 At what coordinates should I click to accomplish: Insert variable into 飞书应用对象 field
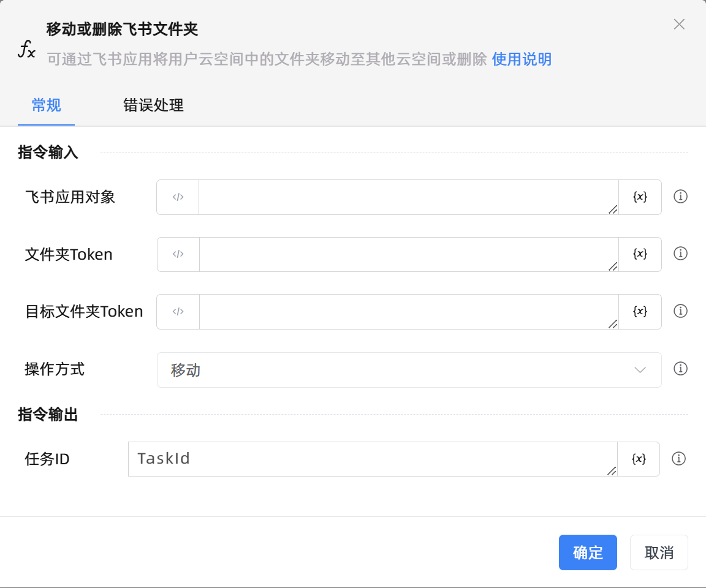[640, 197]
